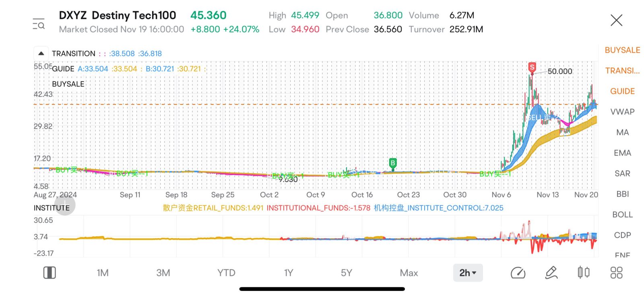644x297 pixels.
Task: Click the DXYZ Destiny Tech100 title
Action: [x=118, y=15]
